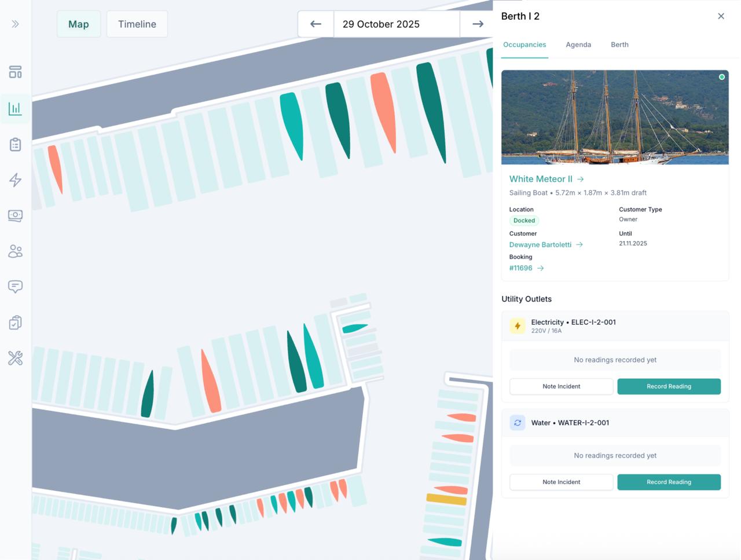Note Incident for the Electricity outlet
The image size is (741, 560).
561,386
